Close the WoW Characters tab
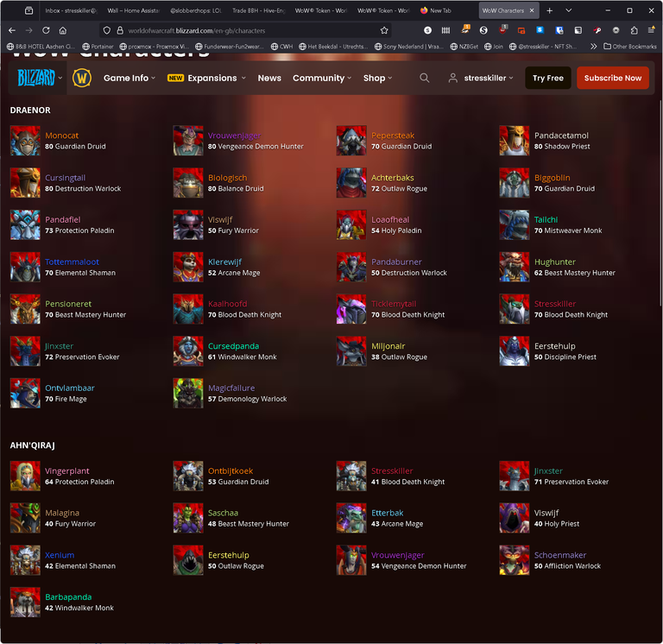The width and height of the screenshot is (663, 644). pyautogui.click(x=532, y=10)
